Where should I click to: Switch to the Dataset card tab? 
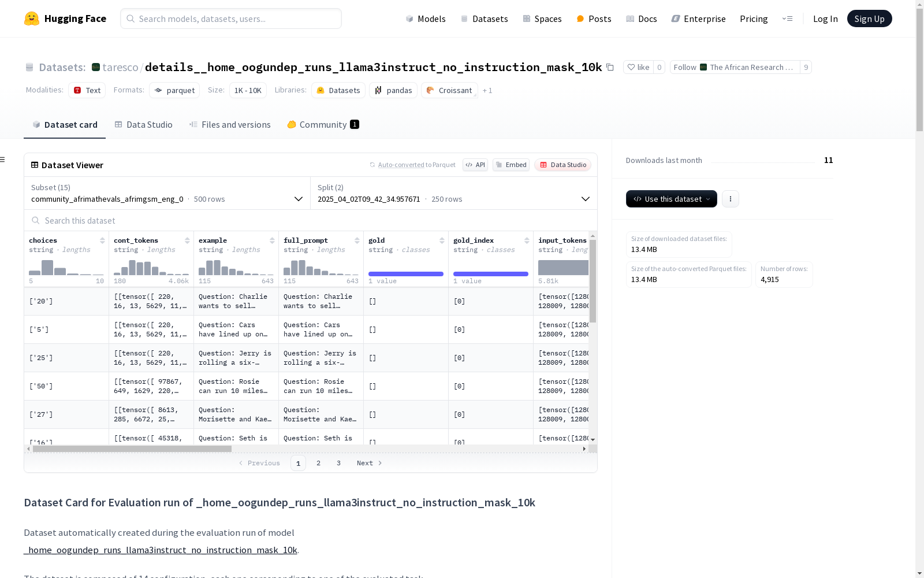click(65, 125)
